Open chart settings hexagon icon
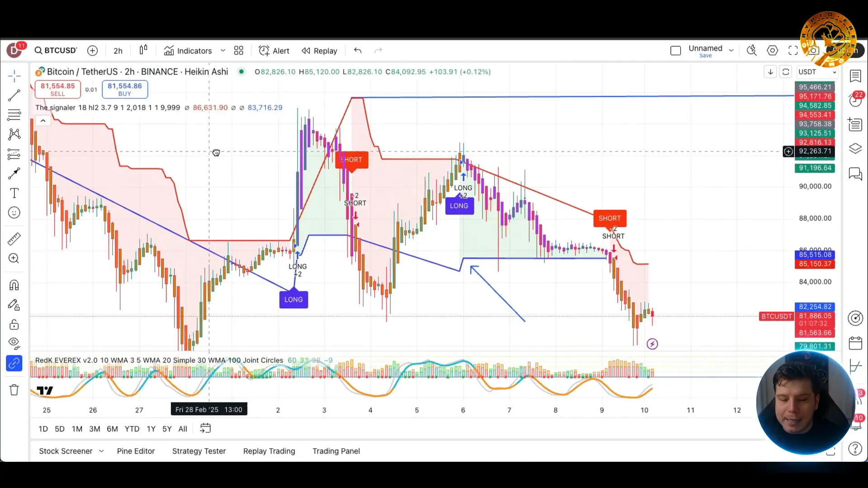This screenshot has height=488, width=868. 773,51
